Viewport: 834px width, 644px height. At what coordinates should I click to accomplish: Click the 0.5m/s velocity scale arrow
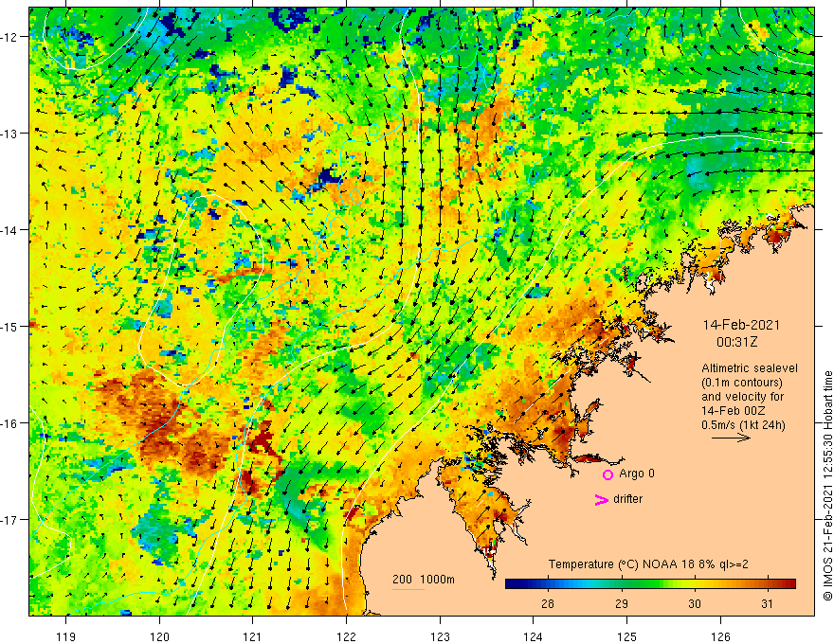[x=732, y=438]
